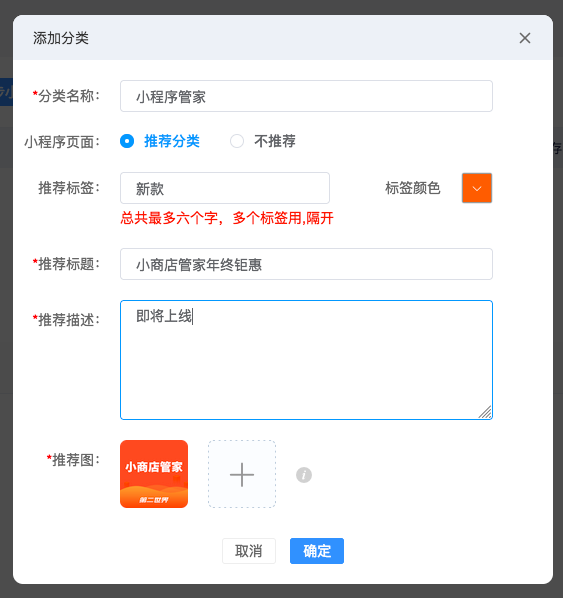Click the 不推荐 option label text
The width and height of the screenshot is (563, 598).
[x=275, y=141]
